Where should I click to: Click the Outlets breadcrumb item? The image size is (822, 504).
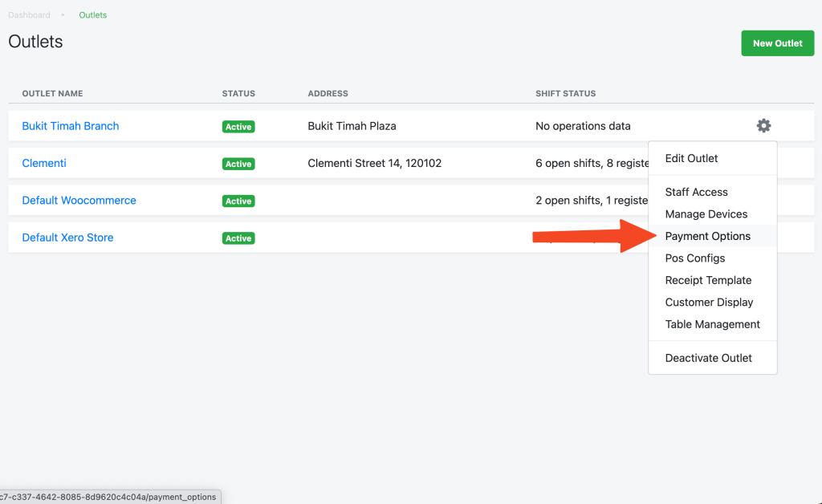(92, 15)
